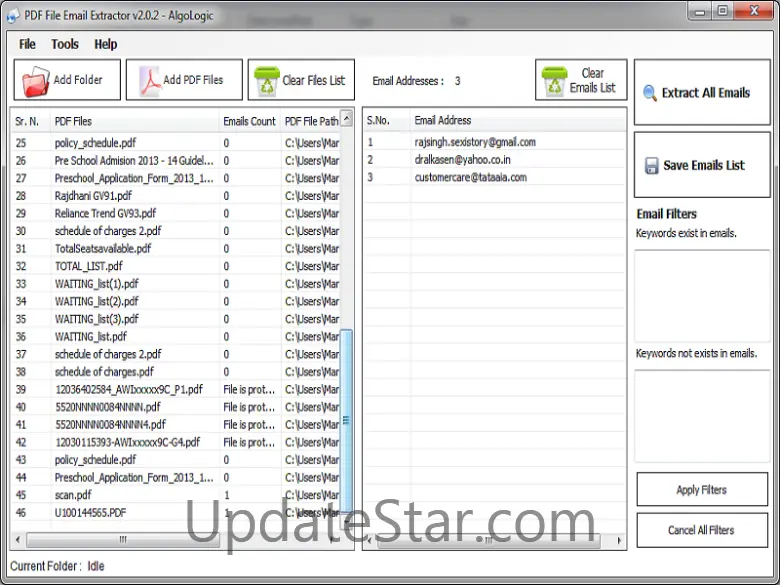Select Reliance Trend GV93.pdf
This screenshot has width=780, height=585.
(x=177, y=213)
